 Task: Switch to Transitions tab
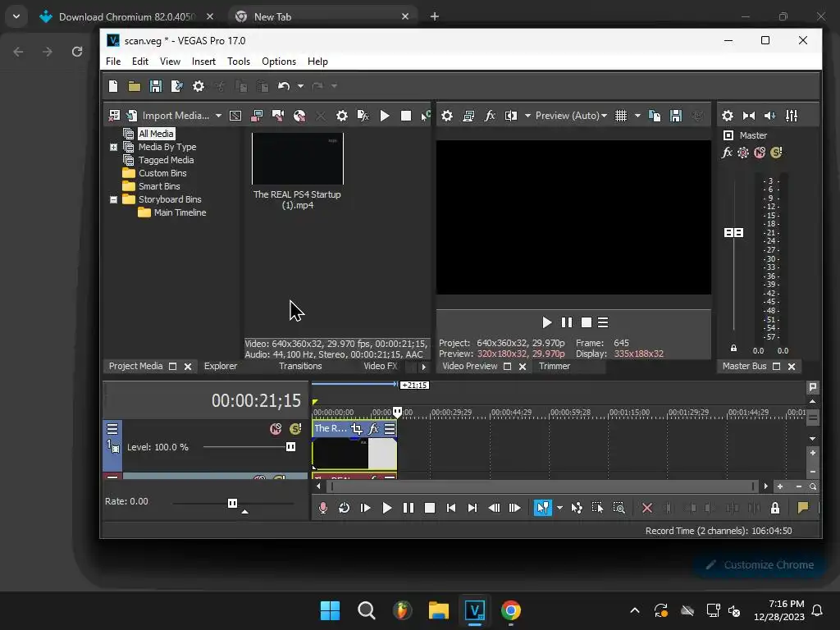tap(300, 367)
